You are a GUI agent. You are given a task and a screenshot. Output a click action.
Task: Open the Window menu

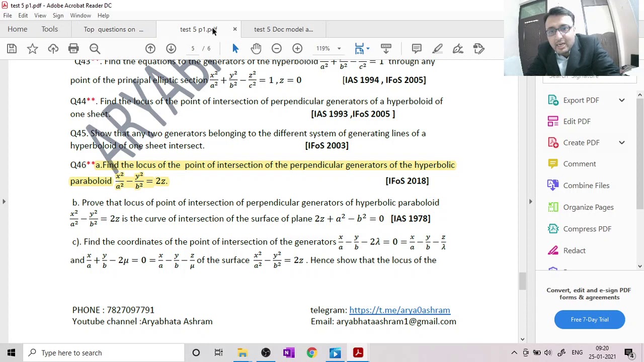(x=80, y=16)
